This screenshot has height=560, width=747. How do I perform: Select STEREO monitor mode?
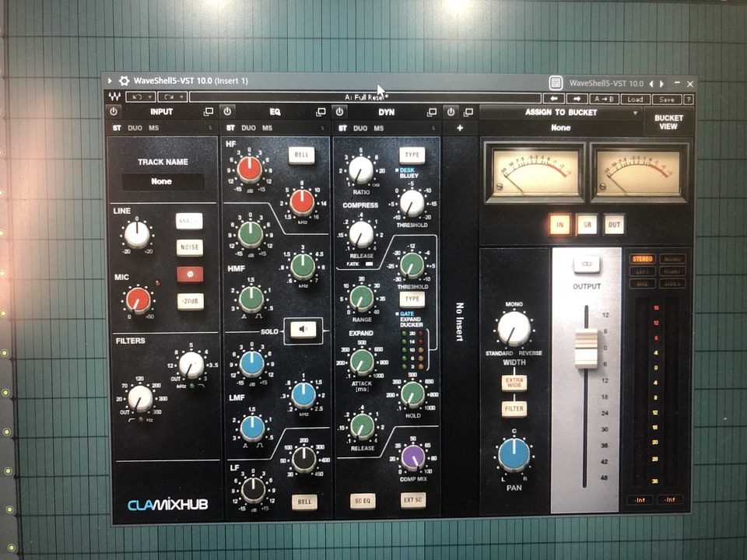pyautogui.click(x=642, y=259)
